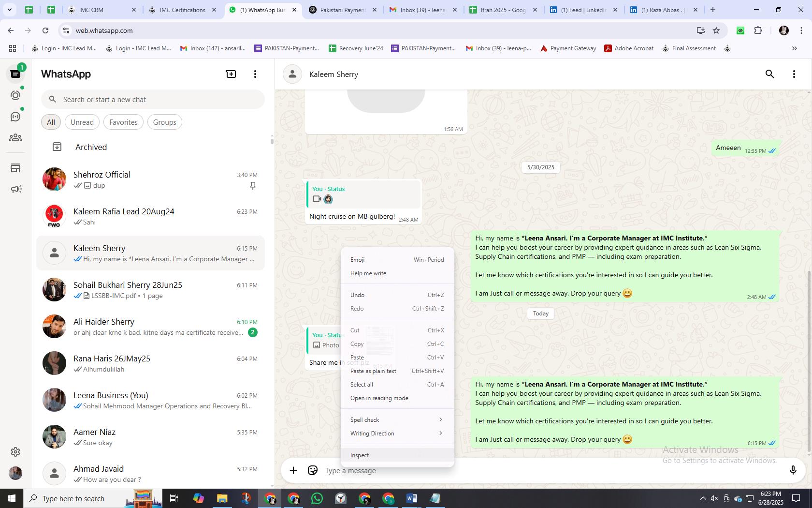Open Aamer Niaz chat
The image size is (812, 508).
tap(151, 437)
